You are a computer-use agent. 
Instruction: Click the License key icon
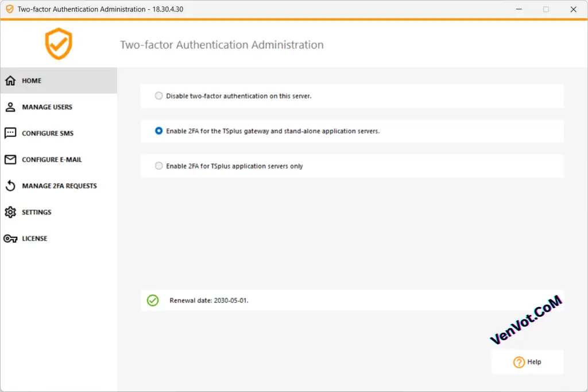pos(10,239)
